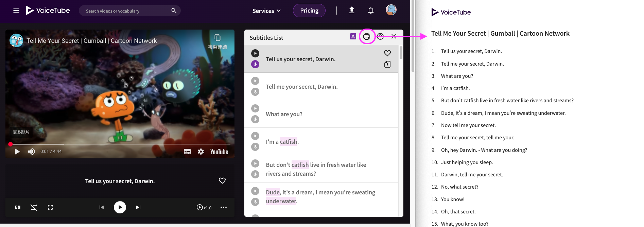Report an issue with first subtitle
The width and height of the screenshot is (644, 227).
tap(387, 64)
